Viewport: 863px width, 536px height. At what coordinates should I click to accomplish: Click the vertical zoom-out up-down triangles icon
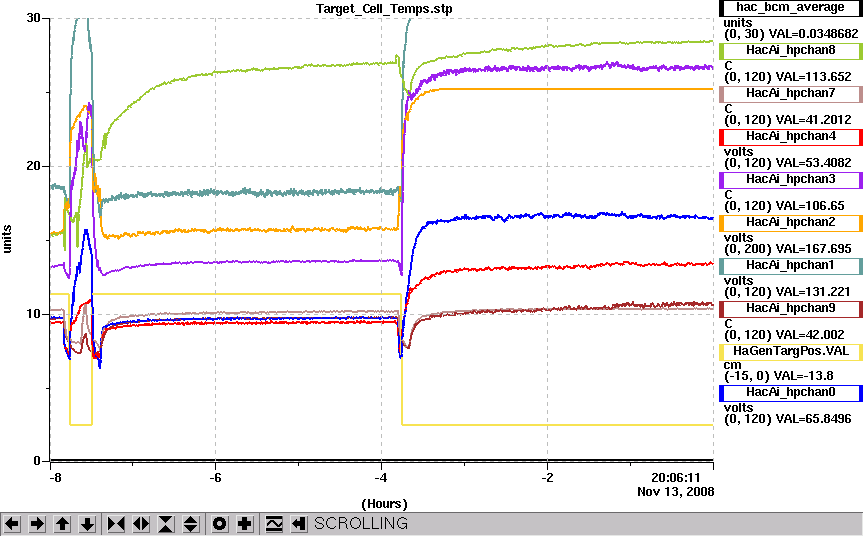[190, 523]
